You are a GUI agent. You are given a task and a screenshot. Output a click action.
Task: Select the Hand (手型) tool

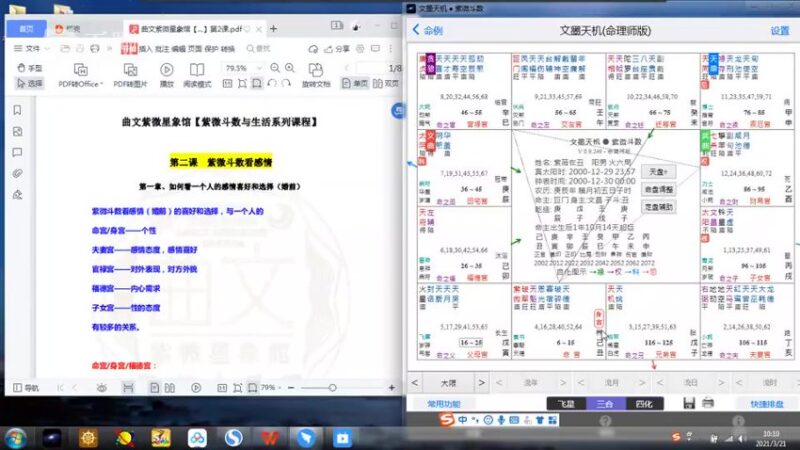(x=30, y=68)
